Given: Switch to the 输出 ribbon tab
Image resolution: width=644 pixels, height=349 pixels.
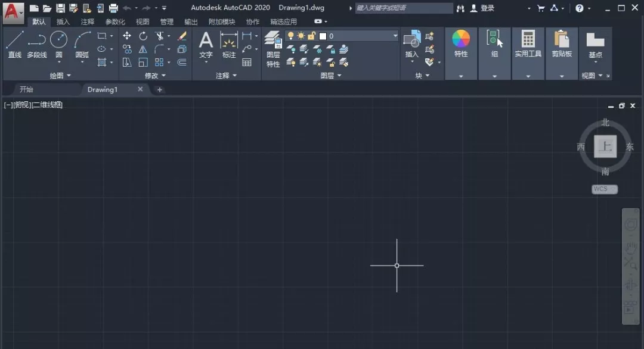Looking at the screenshot, I should pyautogui.click(x=191, y=21).
